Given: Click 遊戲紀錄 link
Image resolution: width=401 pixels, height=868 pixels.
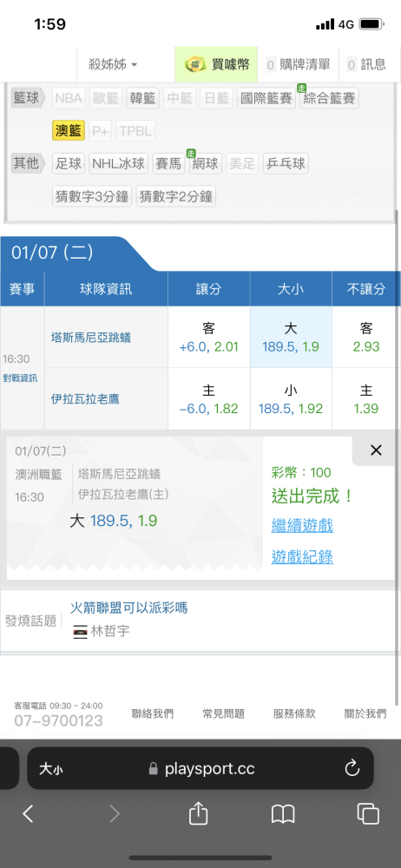Looking at the screenshot, I should click(302, 556).
